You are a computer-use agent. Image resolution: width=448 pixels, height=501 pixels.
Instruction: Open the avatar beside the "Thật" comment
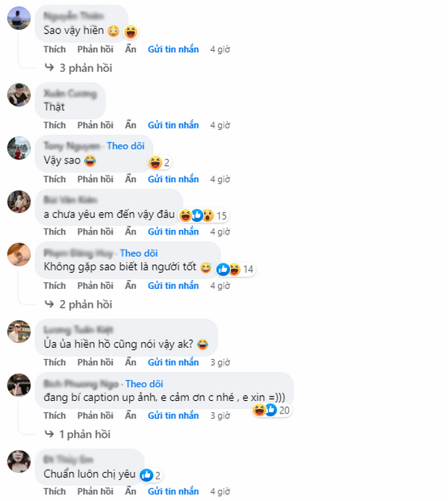click(x=19, y=95)
